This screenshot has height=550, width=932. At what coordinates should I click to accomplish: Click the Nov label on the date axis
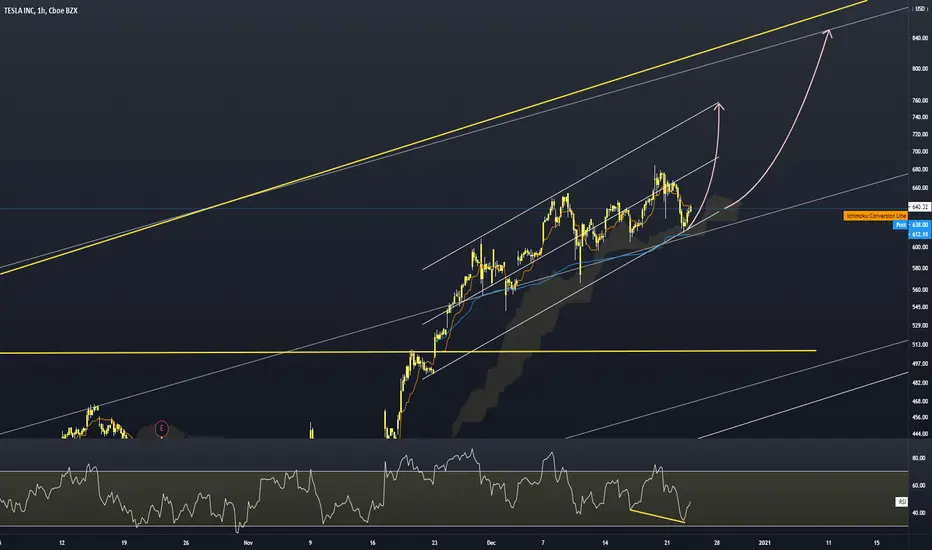[248, 543]
